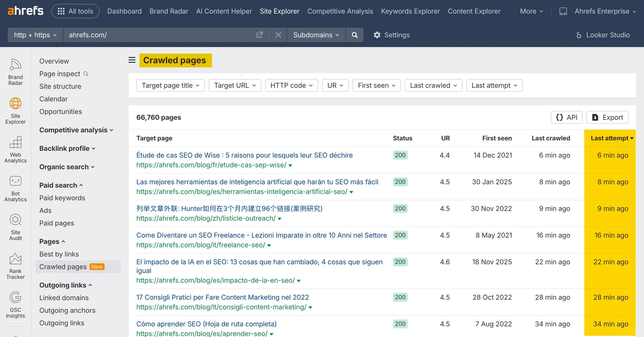Collapse the Paid search section

[x=61, y=185]
